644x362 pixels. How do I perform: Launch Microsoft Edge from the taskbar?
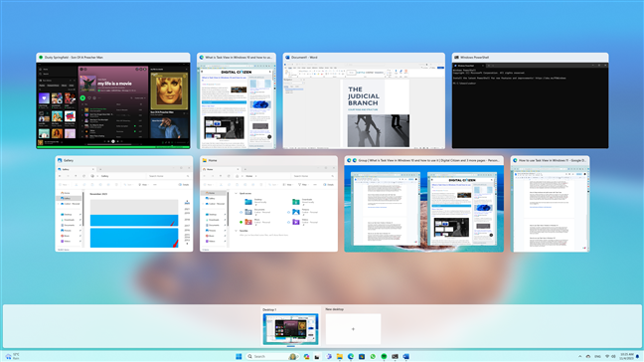[x=351, y=356]
